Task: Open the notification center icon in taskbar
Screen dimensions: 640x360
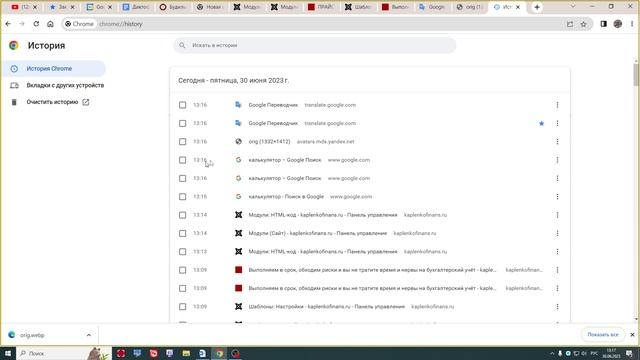Action: [x=629, y=353]
